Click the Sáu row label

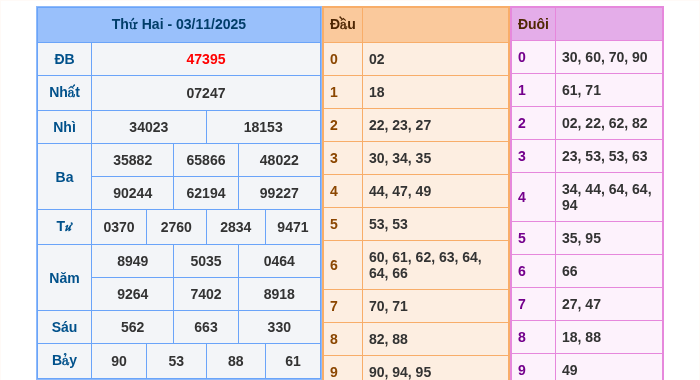tap(64, 327)
